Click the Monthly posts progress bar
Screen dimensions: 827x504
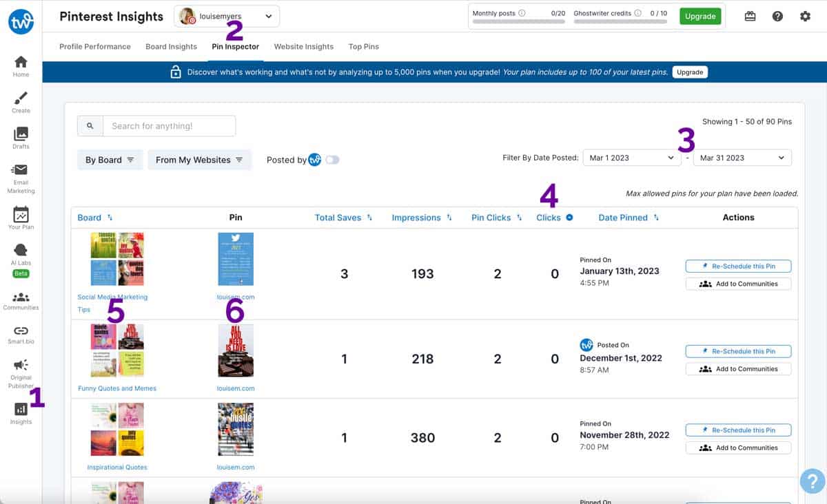coord(518,22)
